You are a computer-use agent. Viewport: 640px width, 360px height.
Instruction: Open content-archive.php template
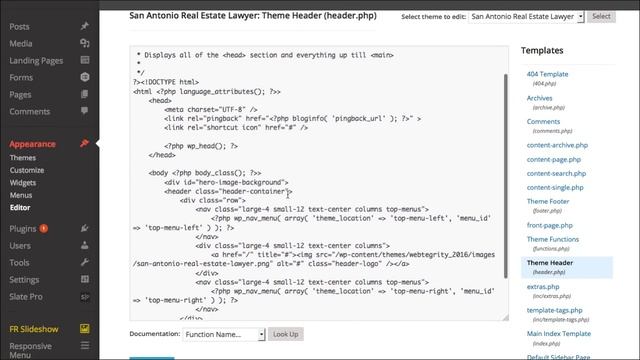pyautogui.click(x=557, y=145)
